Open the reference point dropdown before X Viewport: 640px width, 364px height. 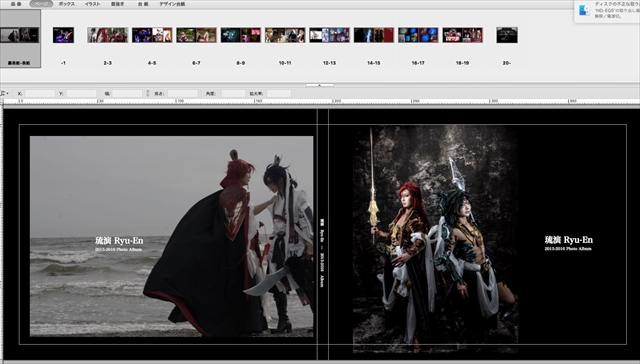(5, 93)
